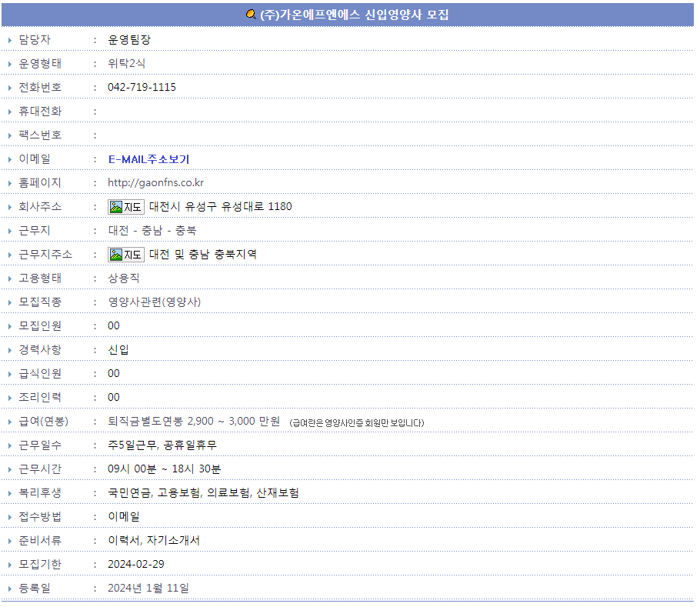Click the E-MAIL주소보기 link

(148, 159)
